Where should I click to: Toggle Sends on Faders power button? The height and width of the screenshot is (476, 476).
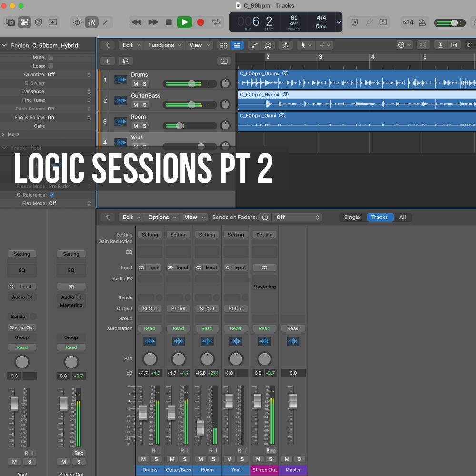point(265,218)
